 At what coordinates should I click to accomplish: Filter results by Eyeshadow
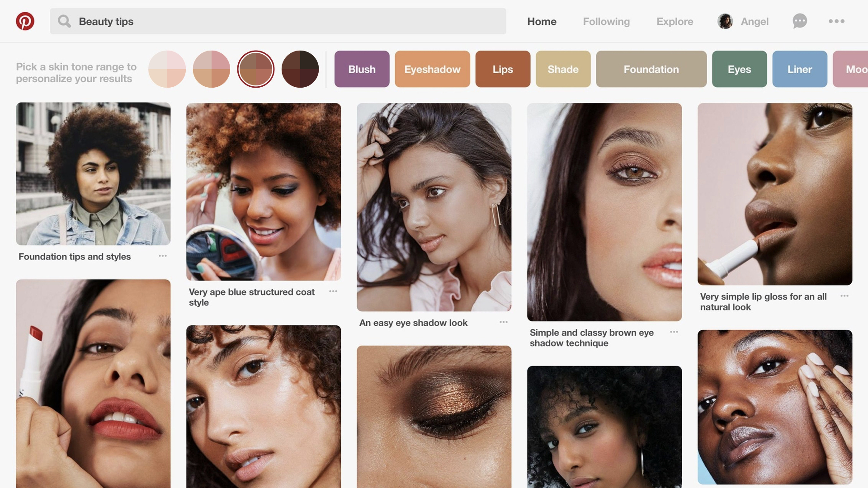tap(432, 69)
